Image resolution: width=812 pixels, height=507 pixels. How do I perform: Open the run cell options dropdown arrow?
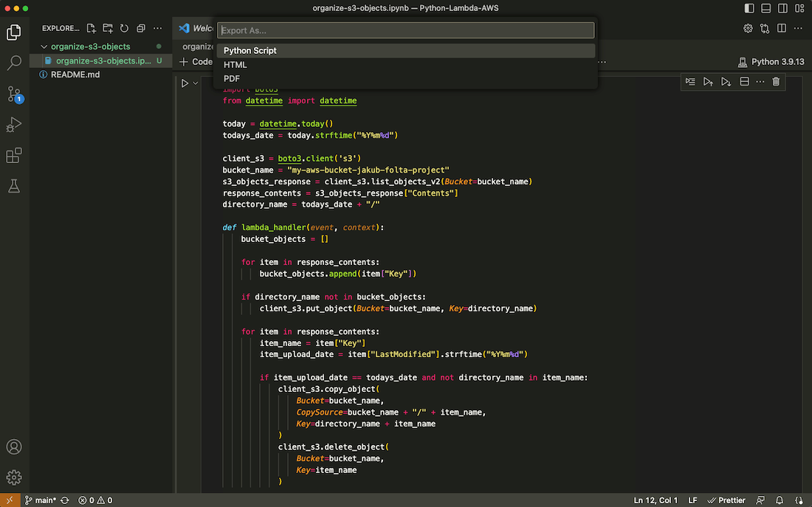click(x=196, y=83)
